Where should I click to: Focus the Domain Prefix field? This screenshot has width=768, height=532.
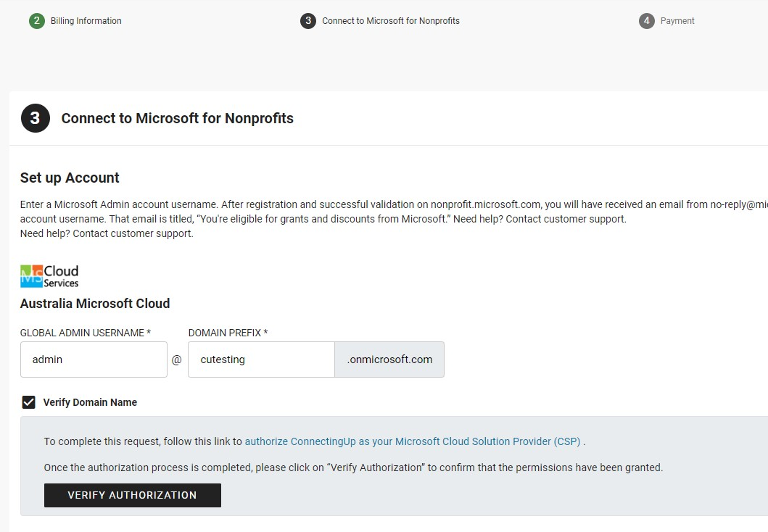(261, 359)
